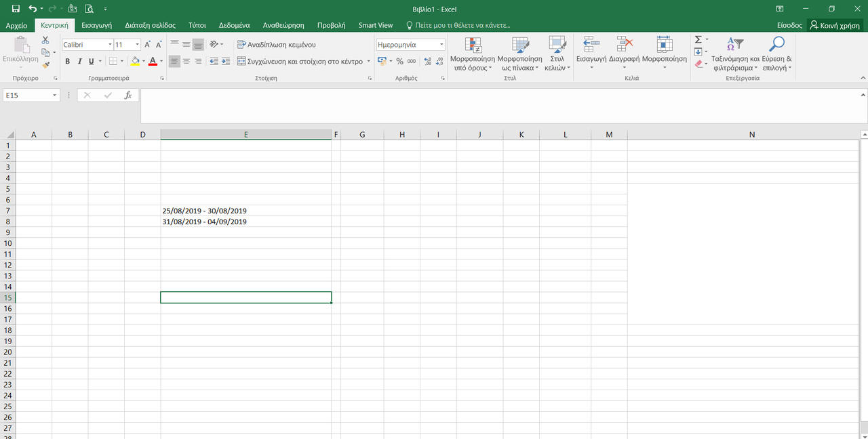This screenshot has width=868, height=439.
Task: Apply the percent style format
Action: 399,61
